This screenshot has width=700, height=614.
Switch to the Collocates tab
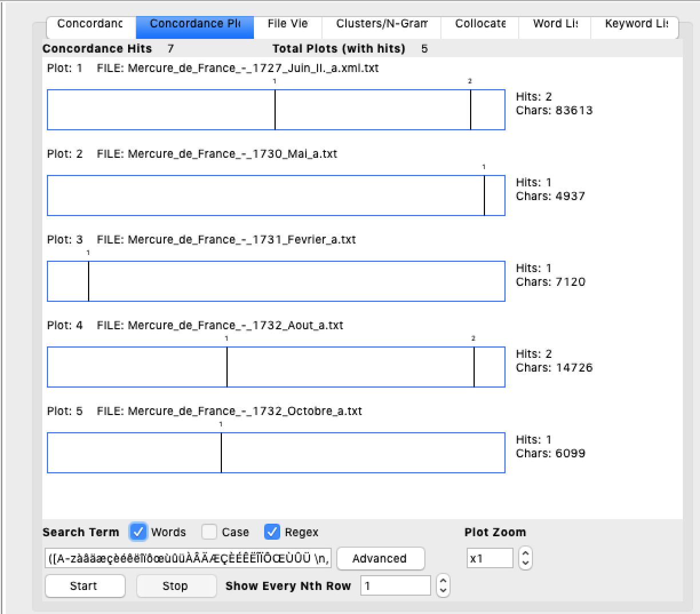pyautogui.click(x=480, y=24)
